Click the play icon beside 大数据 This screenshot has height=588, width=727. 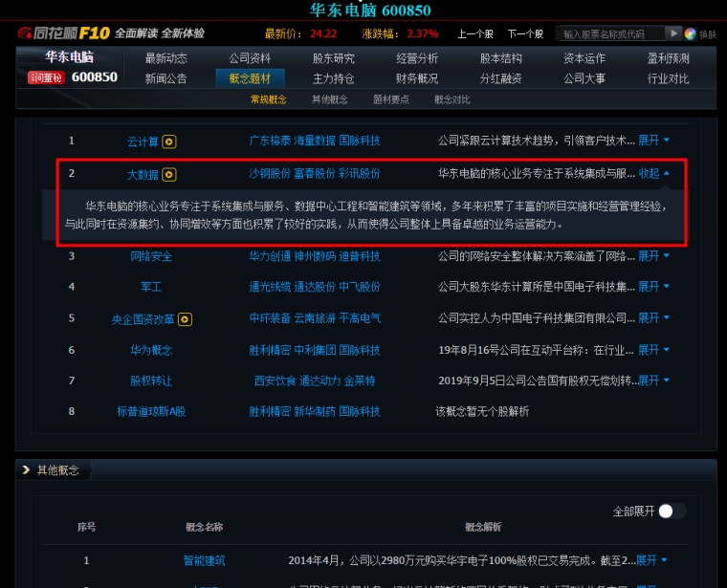coord(169,175)
